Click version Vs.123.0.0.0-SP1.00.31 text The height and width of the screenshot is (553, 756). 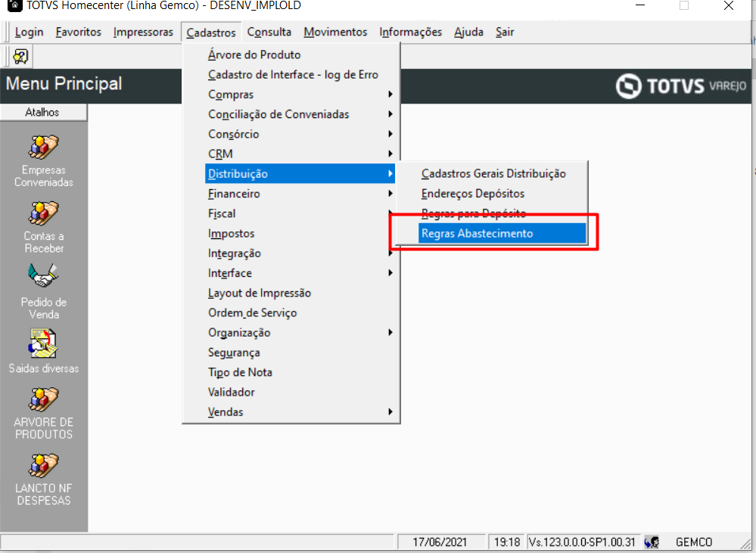pyautogui.click(x=582, y=542)
